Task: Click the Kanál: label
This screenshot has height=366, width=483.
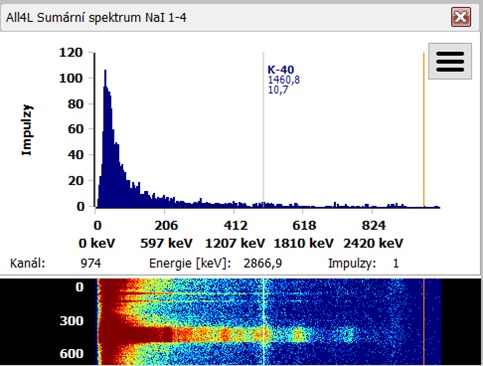Action: point(27,264)
